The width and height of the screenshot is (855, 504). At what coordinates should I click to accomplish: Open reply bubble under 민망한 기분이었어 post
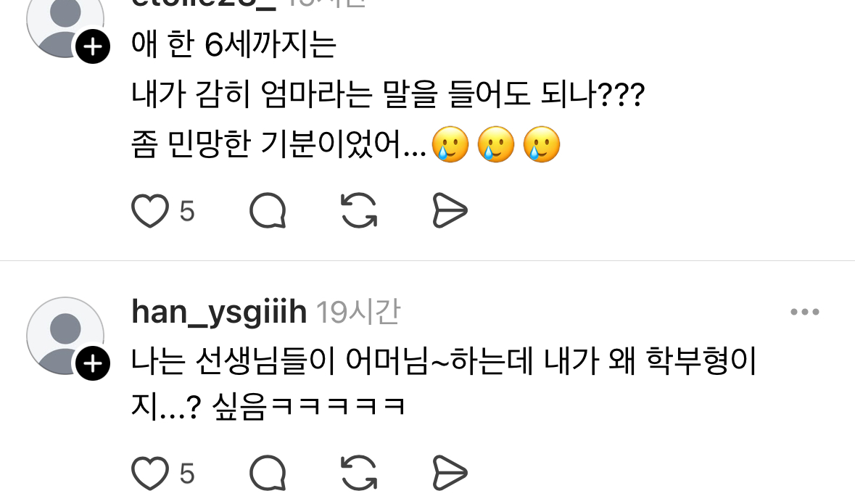point(268,210)
